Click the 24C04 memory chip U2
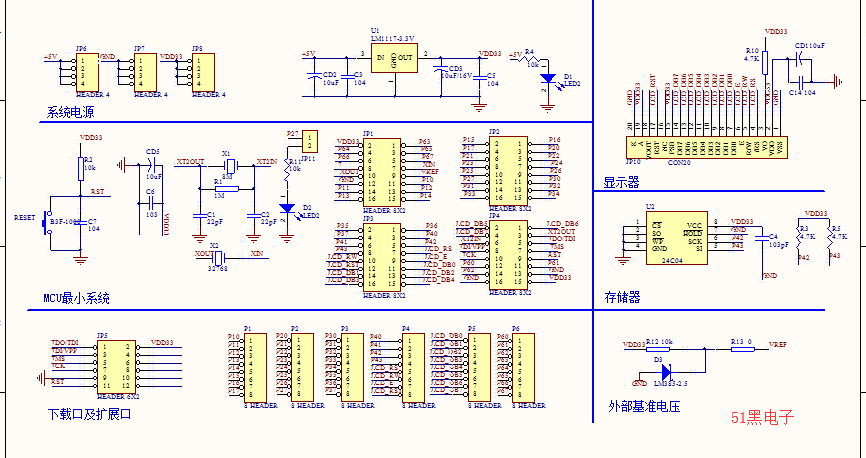The height and width of the screenshot is (458, 866). (x=677, y=238)
